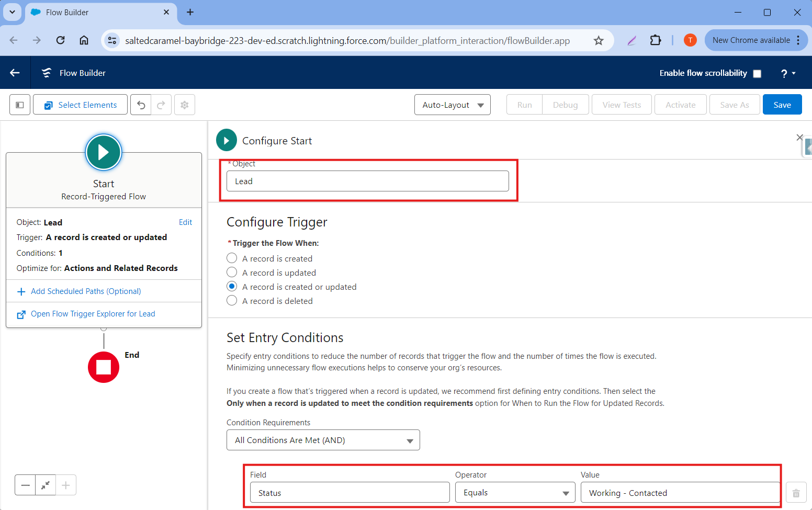Close the Flow Builder browser tab
812x510 pixels.
point(166,12)
